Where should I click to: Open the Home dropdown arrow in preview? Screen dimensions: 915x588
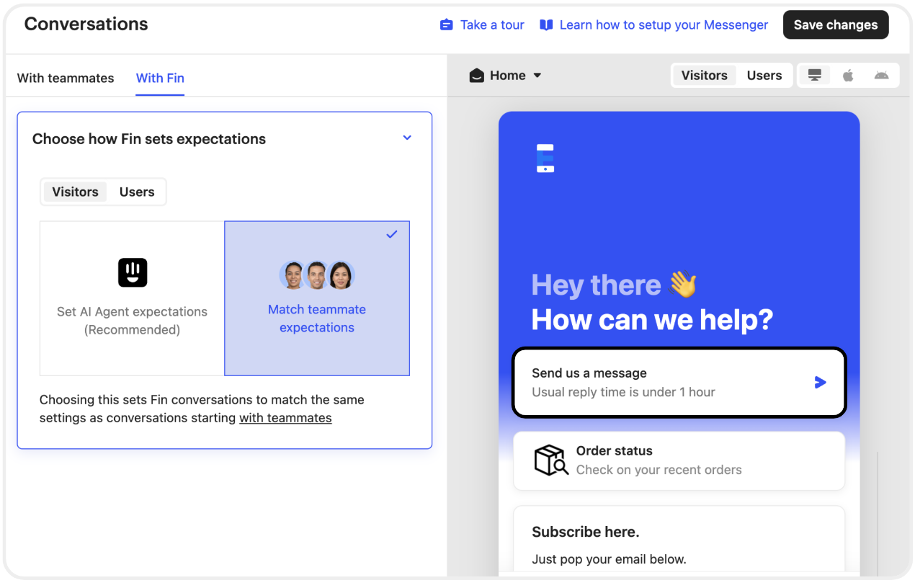click(537, 76)
